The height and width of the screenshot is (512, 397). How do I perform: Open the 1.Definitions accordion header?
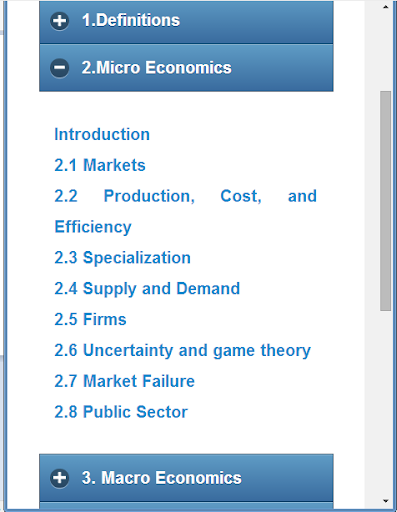click(x=186, y=22)
